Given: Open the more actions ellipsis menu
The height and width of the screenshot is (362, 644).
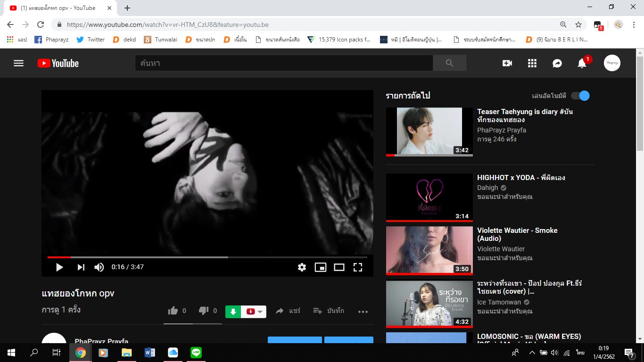Looking at the screenshot, I should pos(363,311).
